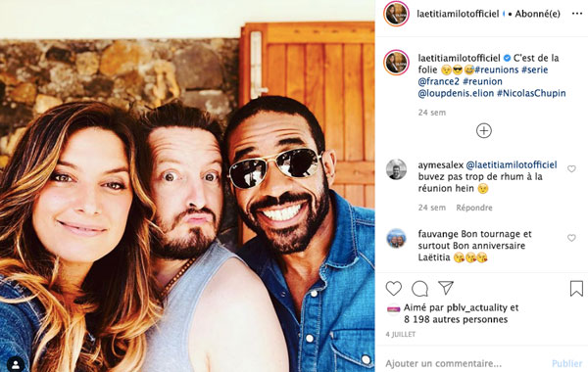Load more comments with plus circle
Image resolution: width=588 pixels, height=372 pixels.
tap(484, 131)
